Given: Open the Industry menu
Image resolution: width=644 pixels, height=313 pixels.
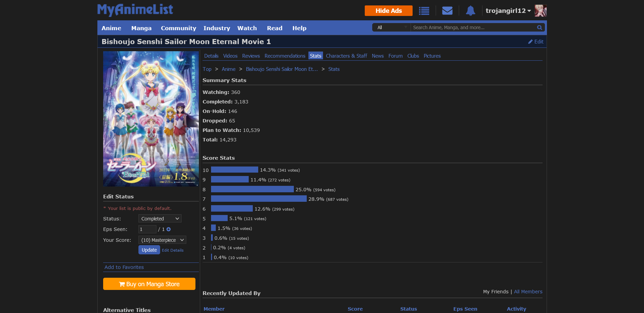Looking at the screenshot, I should coord(216,28).
